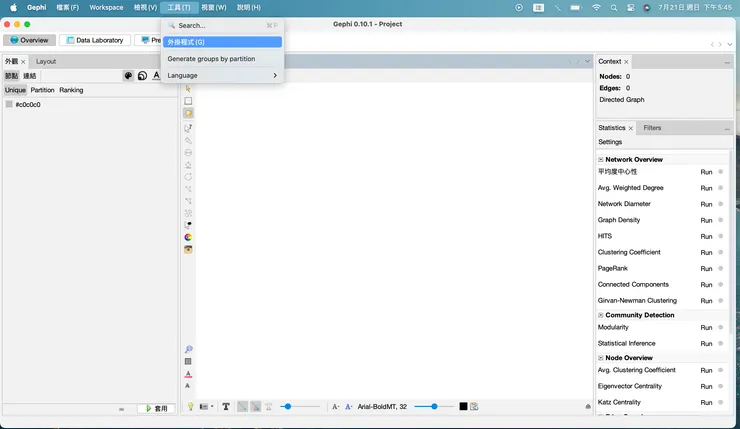
Task: Adjust the label font size slider
Action: click(434, 406)
